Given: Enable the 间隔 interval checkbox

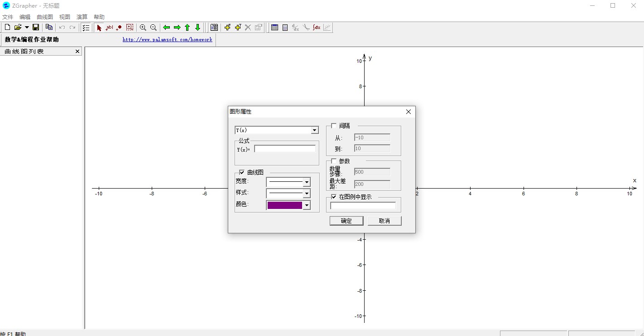Looking at the screenshot, I should pos(334,126).
